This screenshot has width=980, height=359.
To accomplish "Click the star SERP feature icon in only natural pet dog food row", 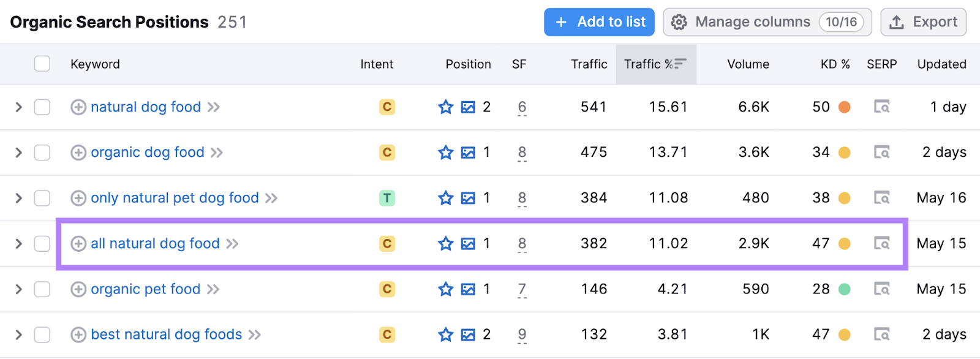I will click(x=446, y=198).
